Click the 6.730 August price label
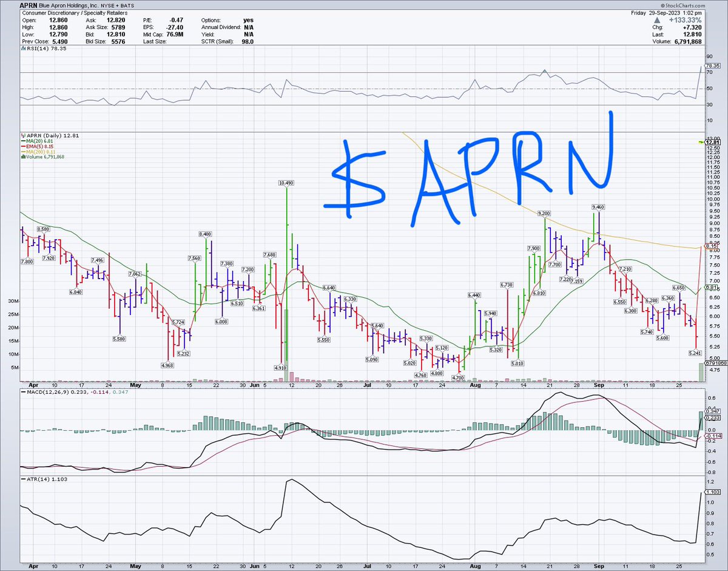This screenshot has width=728, height=571. (x=507, y=285)
